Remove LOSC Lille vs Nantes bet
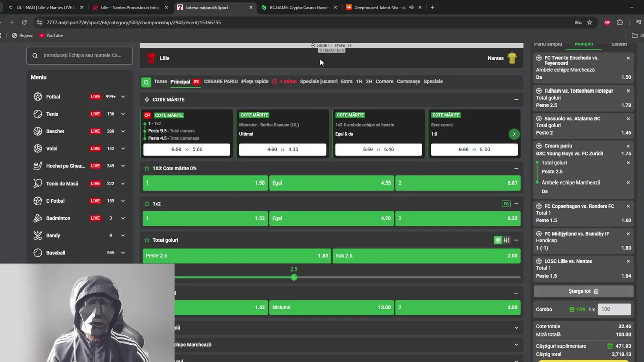This screenshot has height=362, width=644. (628, 261)
